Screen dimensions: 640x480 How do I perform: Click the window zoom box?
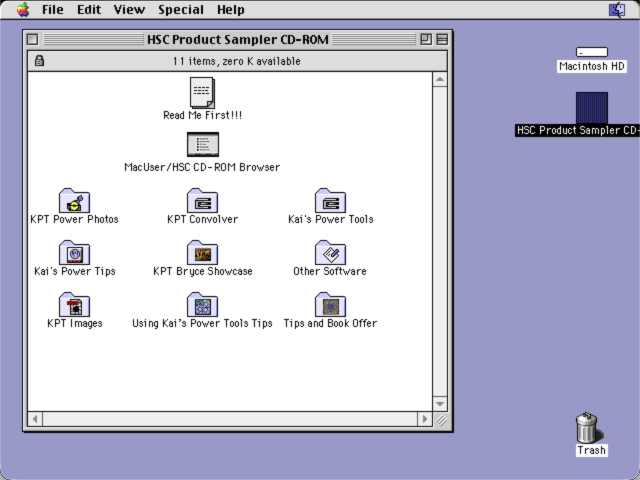(x=426, y=39)
